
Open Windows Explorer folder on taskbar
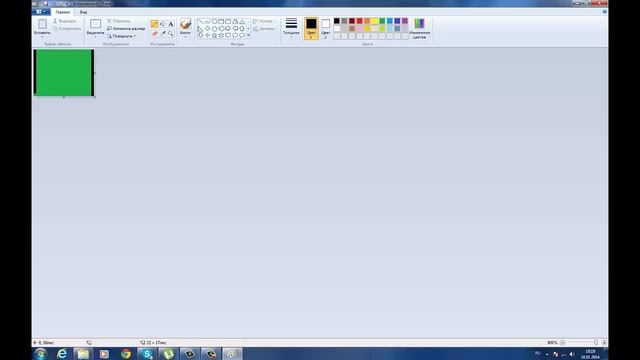pos(83,354)
